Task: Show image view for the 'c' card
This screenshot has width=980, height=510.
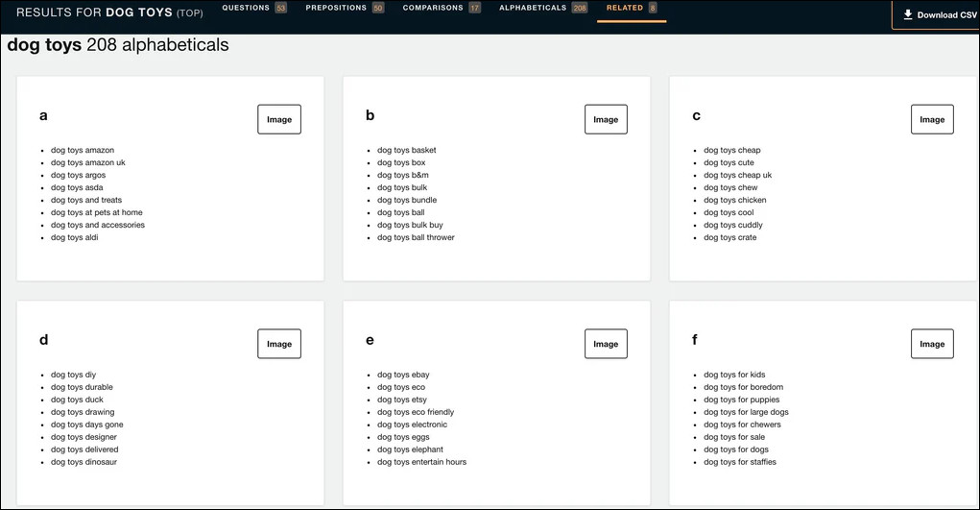Action: (x=931, y=119)
